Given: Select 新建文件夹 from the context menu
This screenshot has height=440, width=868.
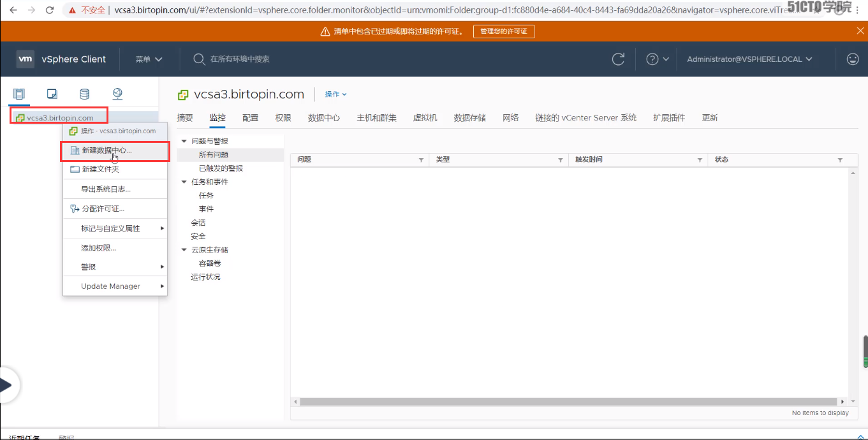Looking at the screenshot, I should (x=115, y=169).
